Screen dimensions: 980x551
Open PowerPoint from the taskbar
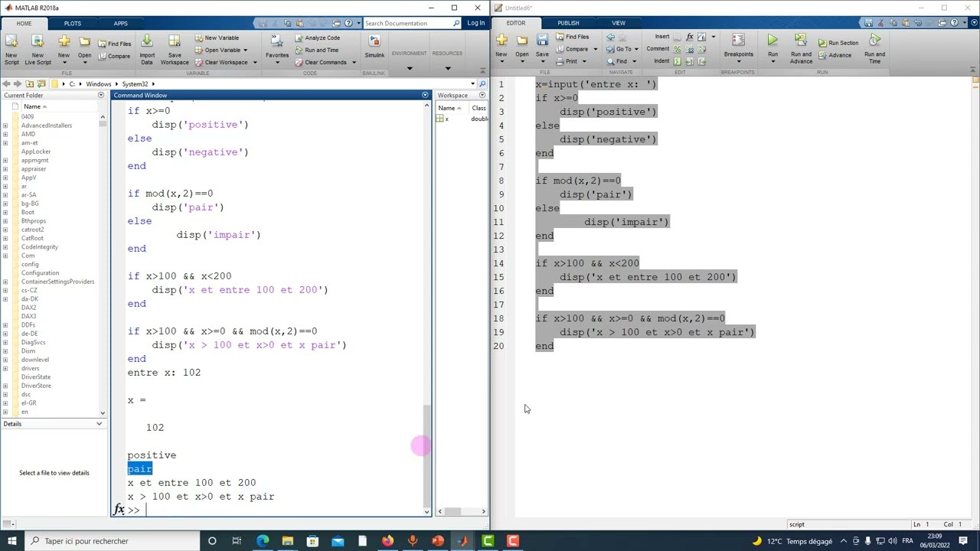437,541
